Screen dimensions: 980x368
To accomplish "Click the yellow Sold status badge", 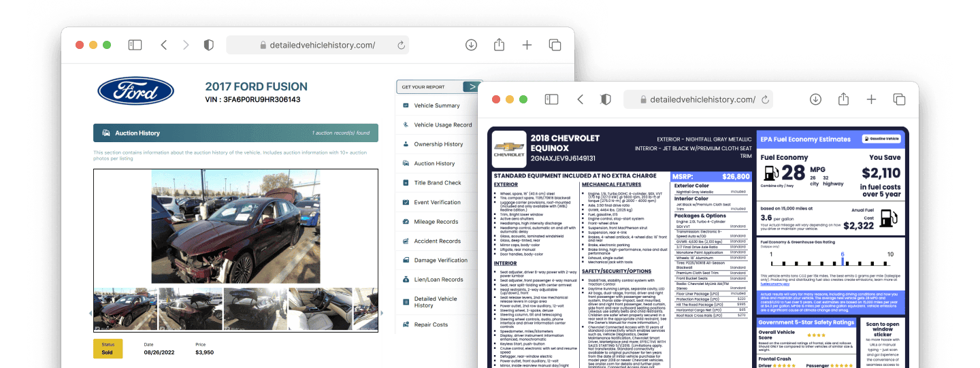I will click(x=108, y=349).
